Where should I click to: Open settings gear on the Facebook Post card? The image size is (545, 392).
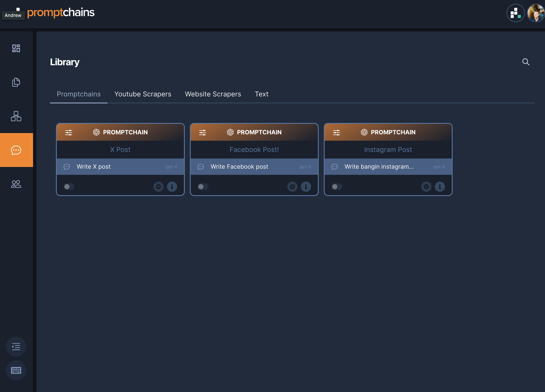tap(292, 186)
